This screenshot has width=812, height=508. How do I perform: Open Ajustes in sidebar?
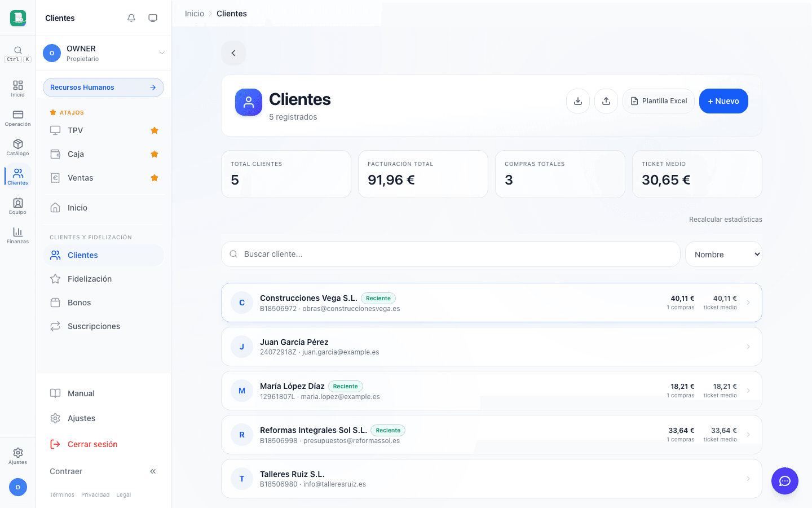coord(104,418)
